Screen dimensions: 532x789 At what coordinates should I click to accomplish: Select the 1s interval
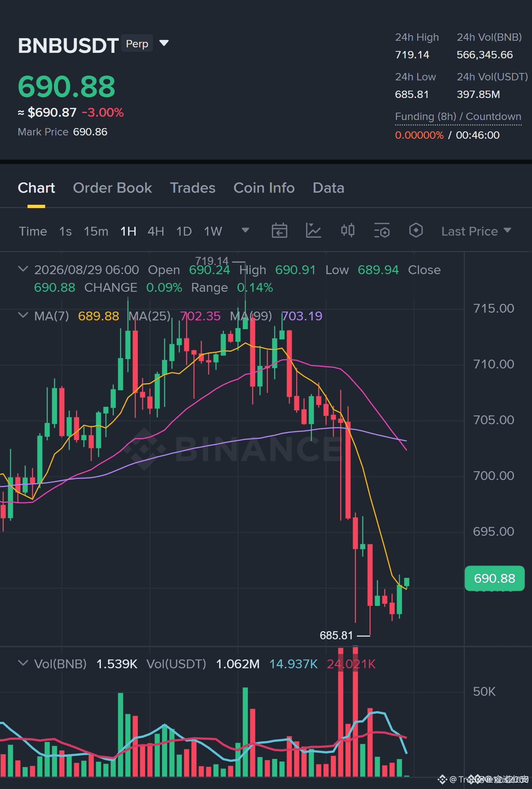click(x=65, y=231)
